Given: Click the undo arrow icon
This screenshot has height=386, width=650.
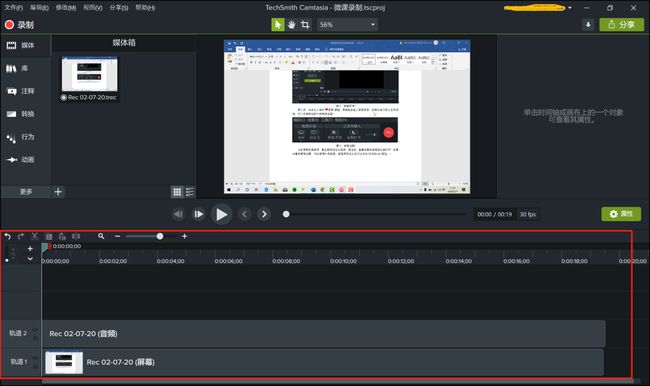Looking at the screenshot, I should pyautogui.click(x=7, y=236).
